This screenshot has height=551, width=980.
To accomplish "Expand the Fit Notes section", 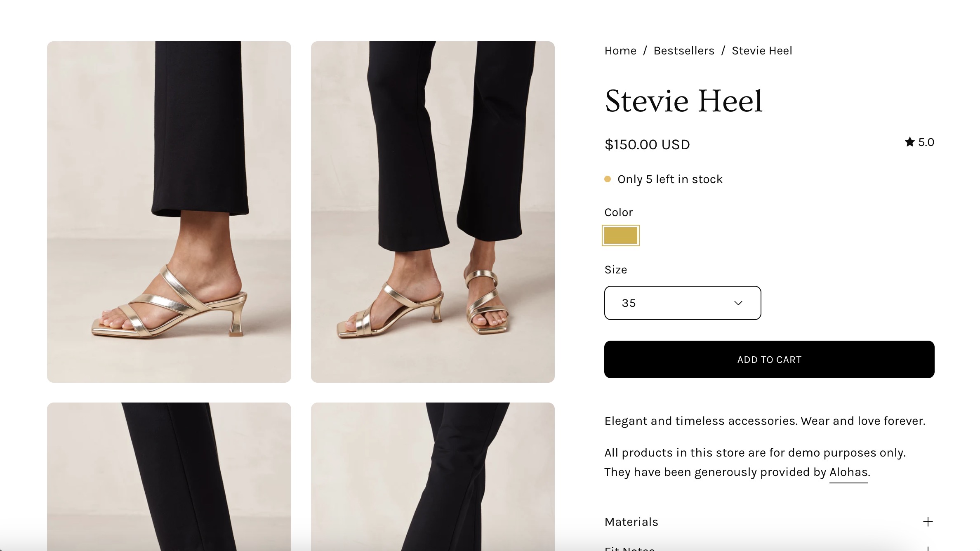I will pyautogui.click(x=629, y=548).
